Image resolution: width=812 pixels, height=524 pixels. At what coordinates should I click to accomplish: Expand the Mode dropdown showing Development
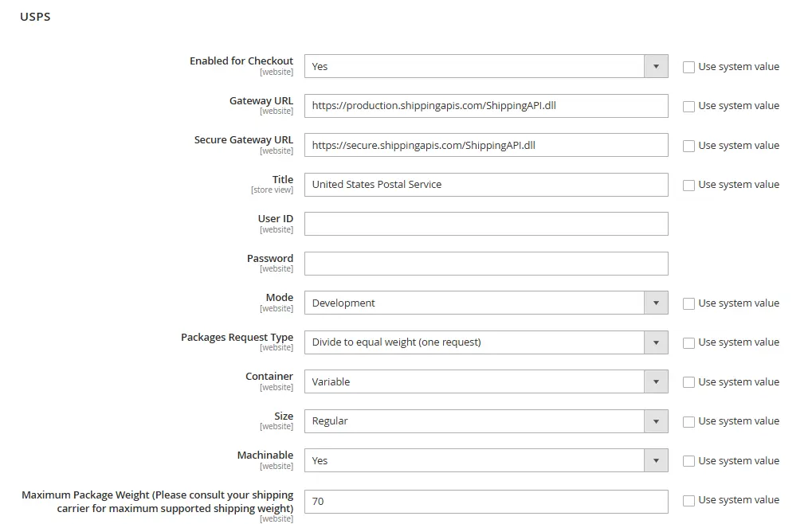pyautogui.click(x=656, y=303)
